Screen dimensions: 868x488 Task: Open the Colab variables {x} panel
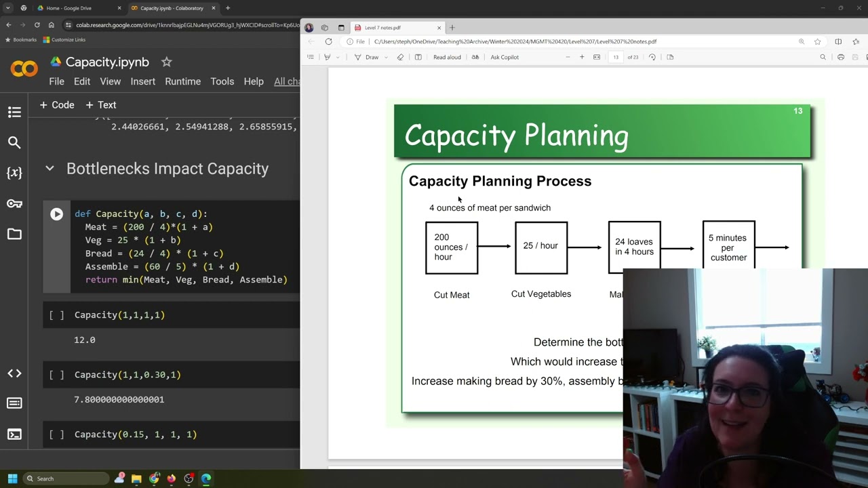coord(14,173)
